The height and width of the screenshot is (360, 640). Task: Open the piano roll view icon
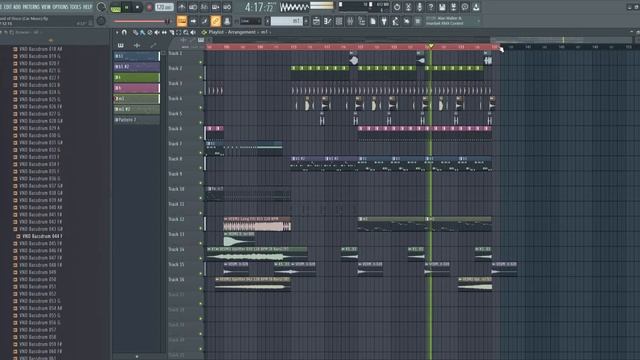pos(328,21)
